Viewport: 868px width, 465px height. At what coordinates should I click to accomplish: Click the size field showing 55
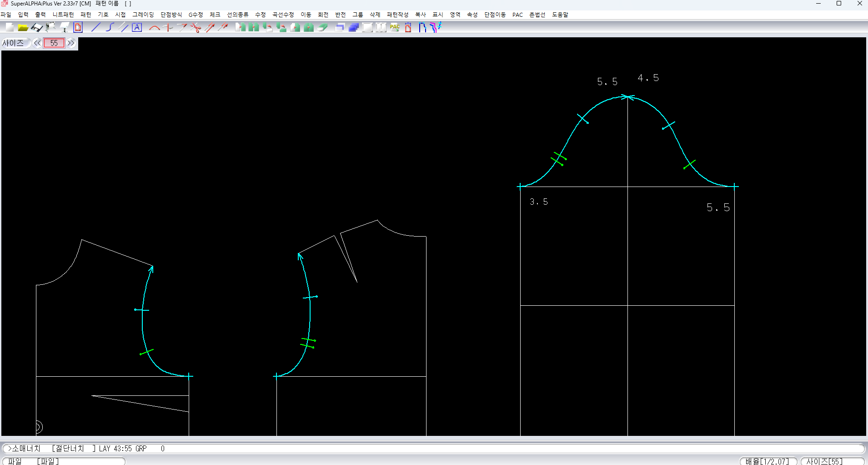(54, 43)
